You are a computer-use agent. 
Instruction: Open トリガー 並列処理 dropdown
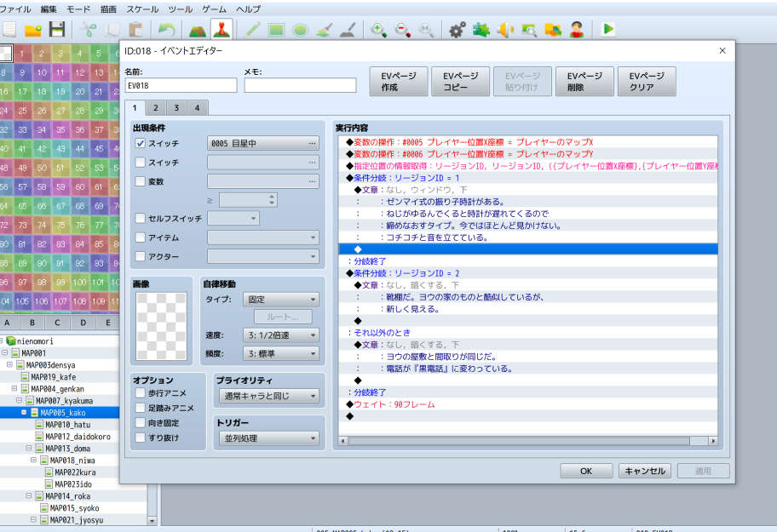[269, 438]
